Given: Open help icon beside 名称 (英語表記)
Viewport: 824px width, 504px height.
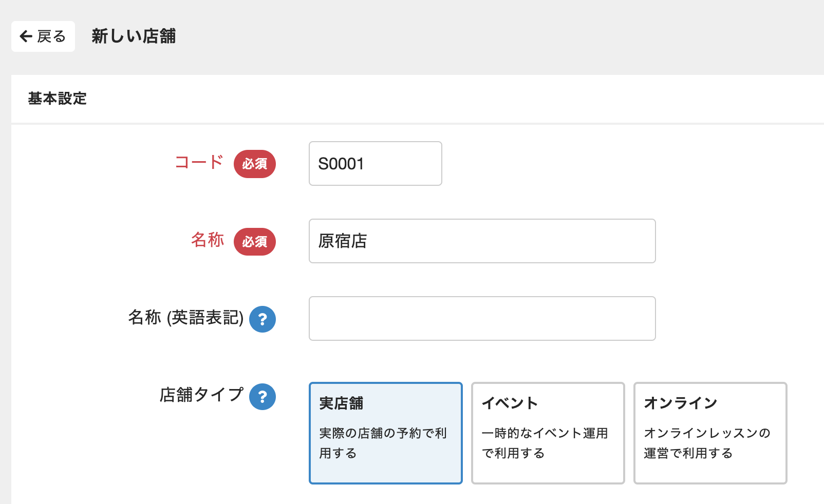Looking at the screenshot, I should coord(263,319).
